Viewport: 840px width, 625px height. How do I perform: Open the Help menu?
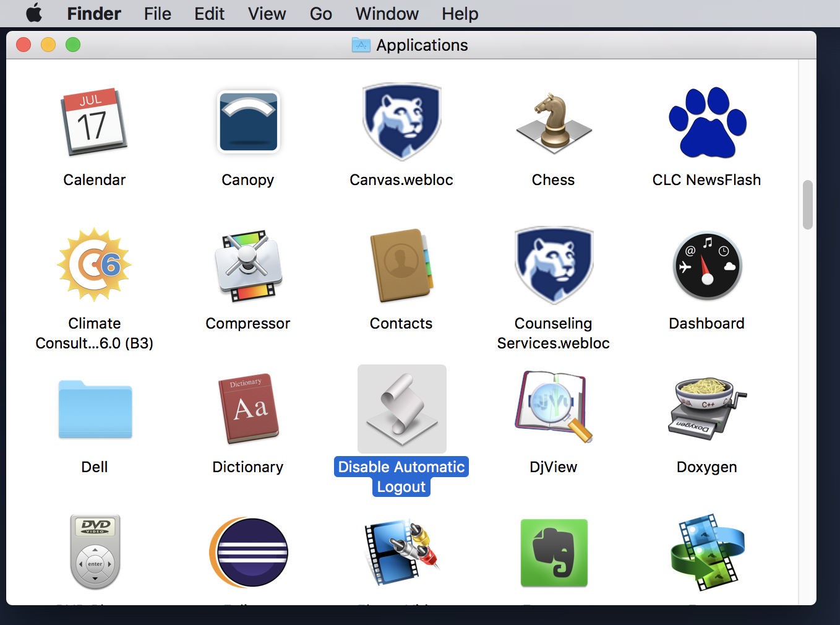coord(460,14)
